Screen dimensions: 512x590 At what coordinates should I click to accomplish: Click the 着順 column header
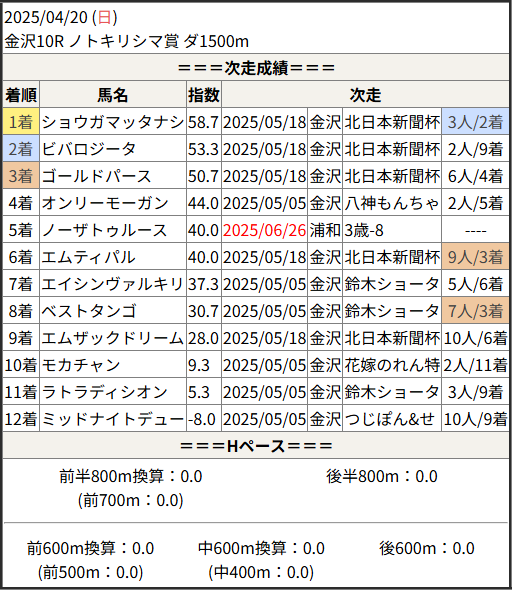(21, 95)
